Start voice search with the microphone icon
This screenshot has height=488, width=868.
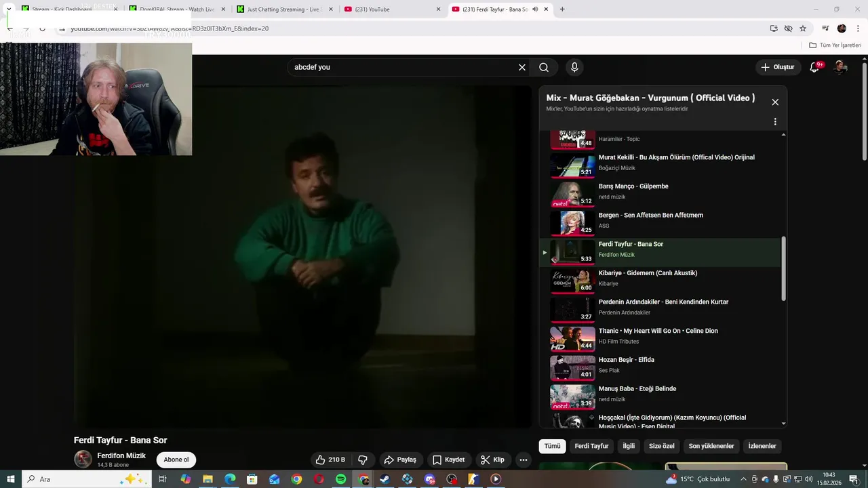[x=574, y=67]
